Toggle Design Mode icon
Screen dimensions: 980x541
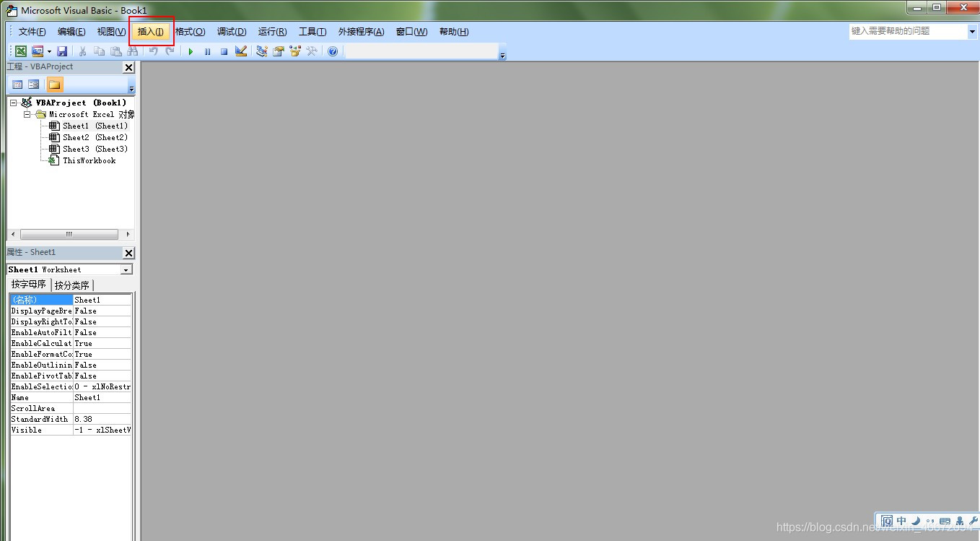pyautogui.click(x=241, y=51)
